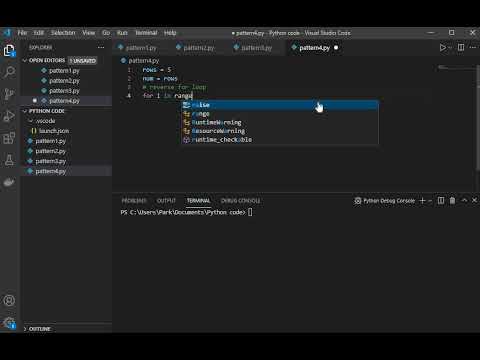Open the editor More Actions ellipsis
The width and height of the screenshot is (480, 360).
point(473,48)
